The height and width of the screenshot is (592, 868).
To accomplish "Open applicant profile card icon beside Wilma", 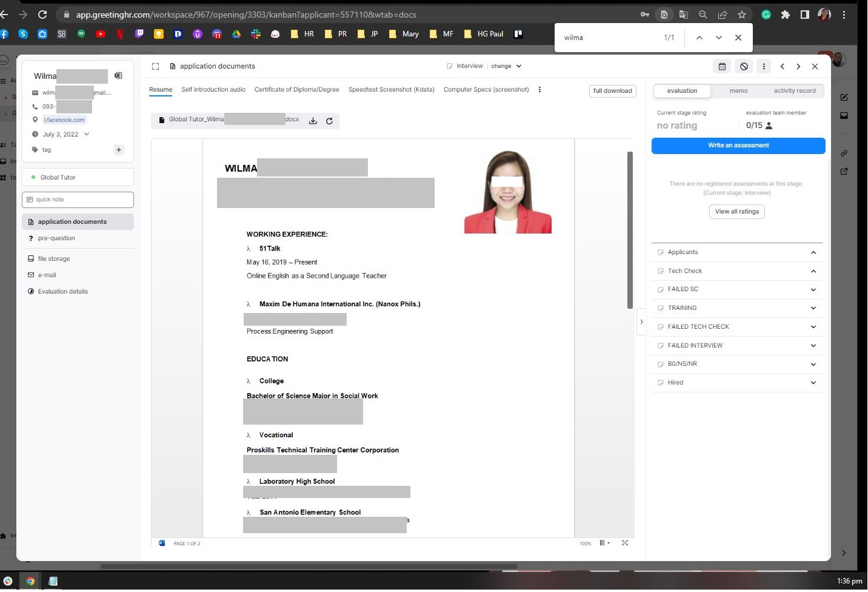I will click(118, 76).
